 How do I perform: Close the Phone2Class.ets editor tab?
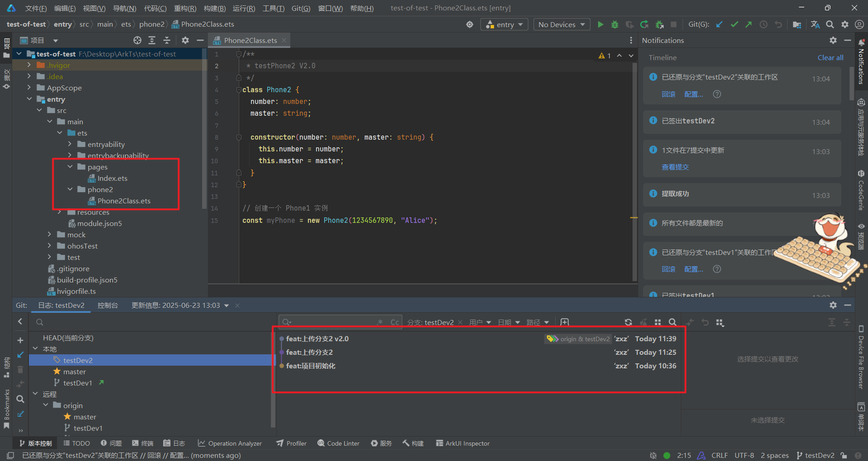point(284,40)
